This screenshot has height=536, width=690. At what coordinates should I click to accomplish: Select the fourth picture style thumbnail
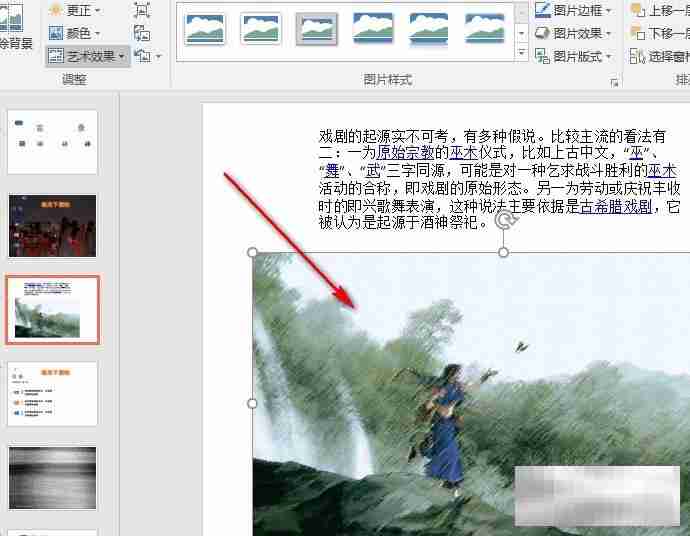373,29
